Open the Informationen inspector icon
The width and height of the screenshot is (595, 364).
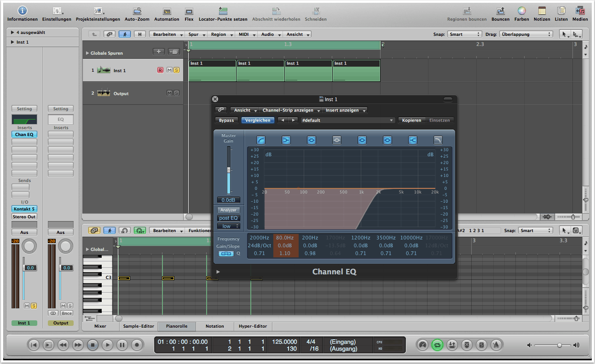click(x=22, y=11)
